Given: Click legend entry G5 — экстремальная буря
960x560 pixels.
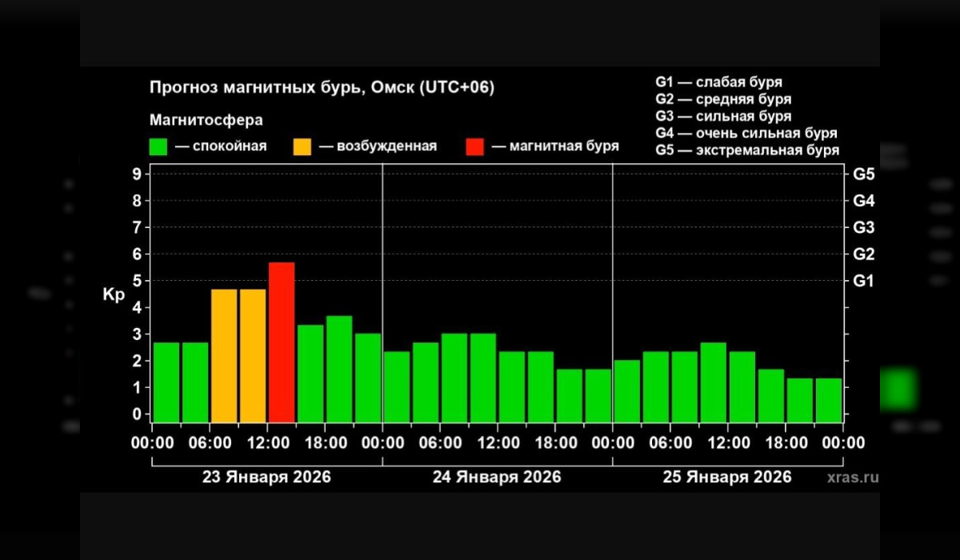Looking at the screenshot, I should point(746,150).
